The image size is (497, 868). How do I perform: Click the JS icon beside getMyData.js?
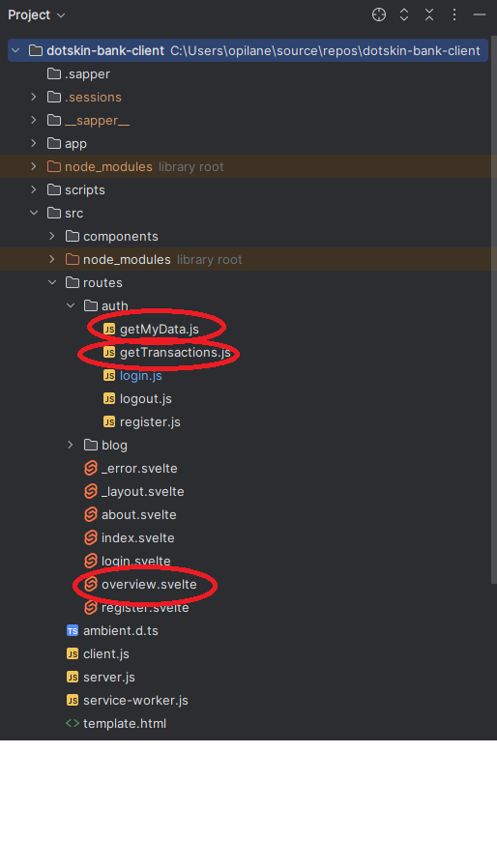[x=109, y=330]
